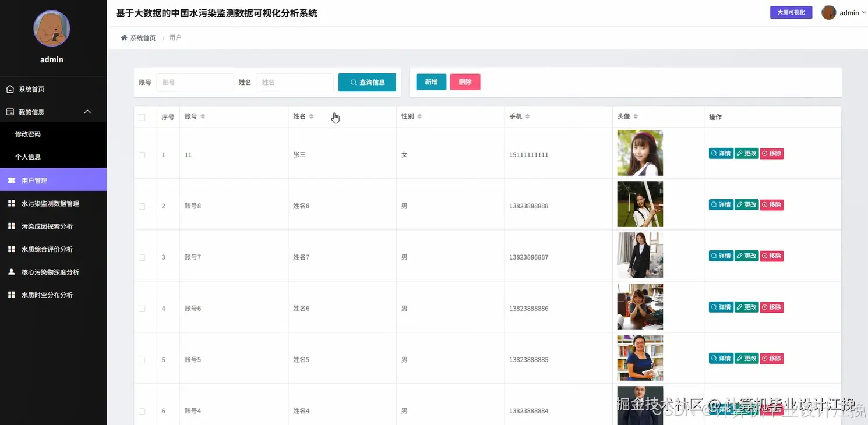This screenshot has height=425, width=868.
Task: Click the sidebar admin avatar picture
Action: point(52,29)
